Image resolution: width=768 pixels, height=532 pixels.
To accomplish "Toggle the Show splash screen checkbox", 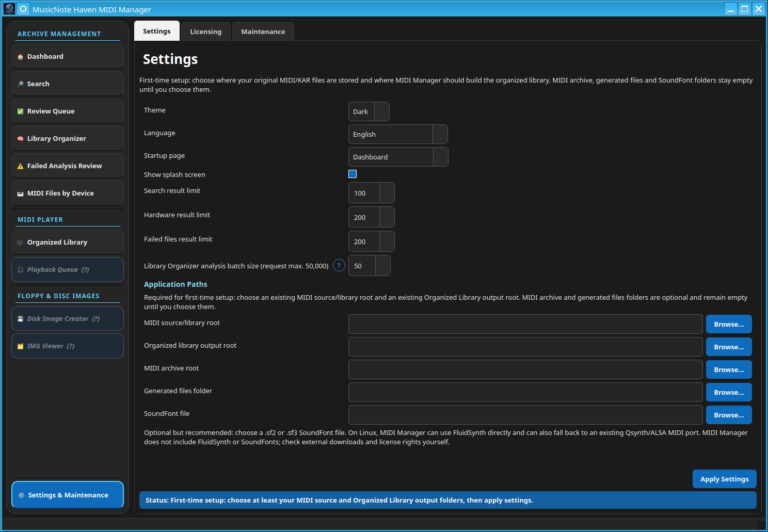I will click(x=353, y=174).
